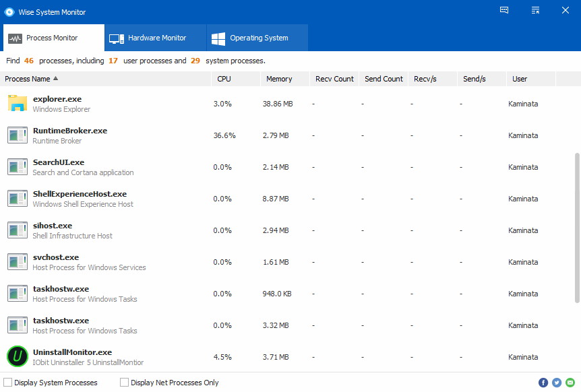The width and height of the screenshot is (581, 392).
Task: Click the IObit Uninstaller 5 UninstallMontior description
Action: coord(88,362)
